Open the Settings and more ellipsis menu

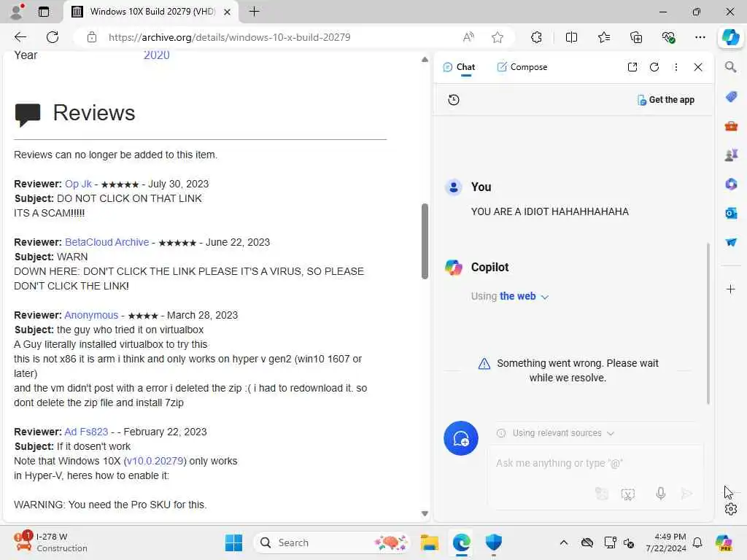coord(700,37)
